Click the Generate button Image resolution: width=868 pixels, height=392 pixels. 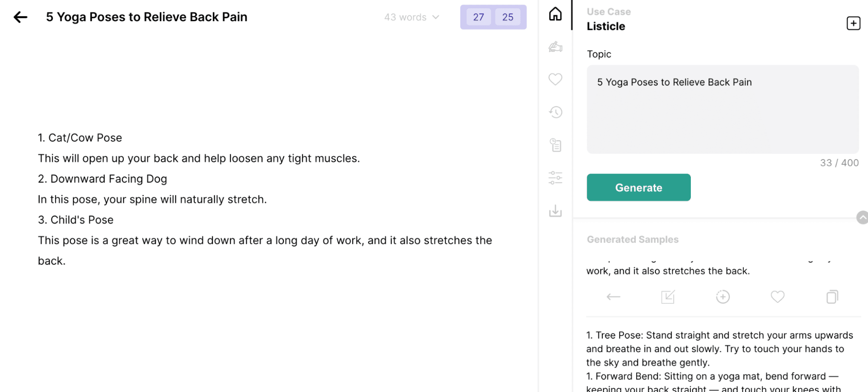coord(638,188)
